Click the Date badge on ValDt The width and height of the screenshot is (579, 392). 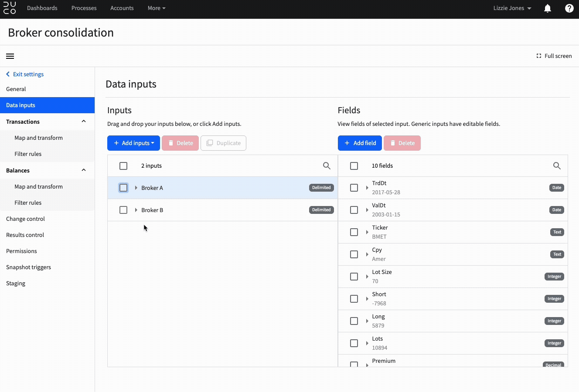click(x=557, y=210)
